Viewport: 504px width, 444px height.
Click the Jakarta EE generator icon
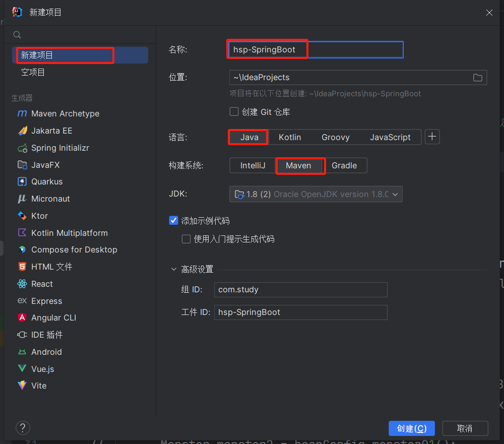click(22, 131)
